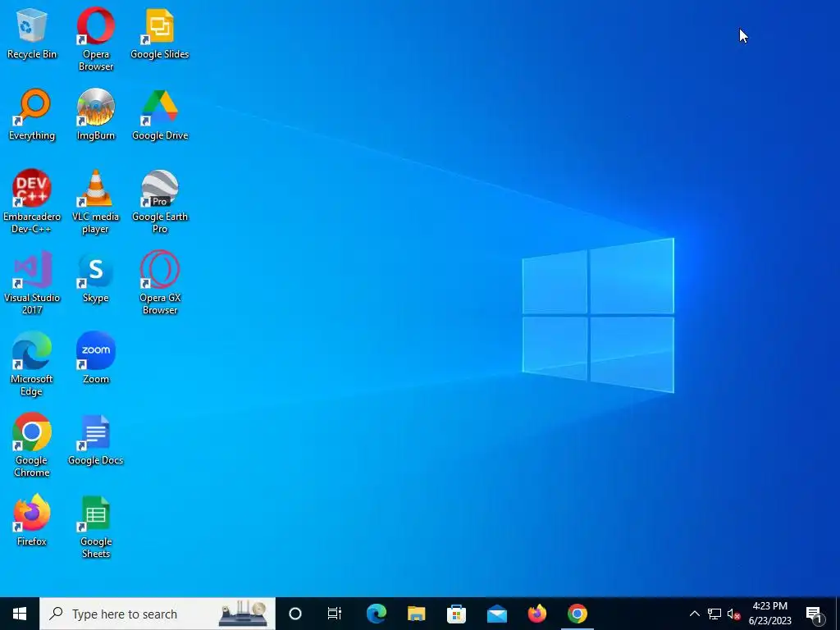
Task: Select the Visual Studio 2017 shortcut
Action: (x=32, y=283)
